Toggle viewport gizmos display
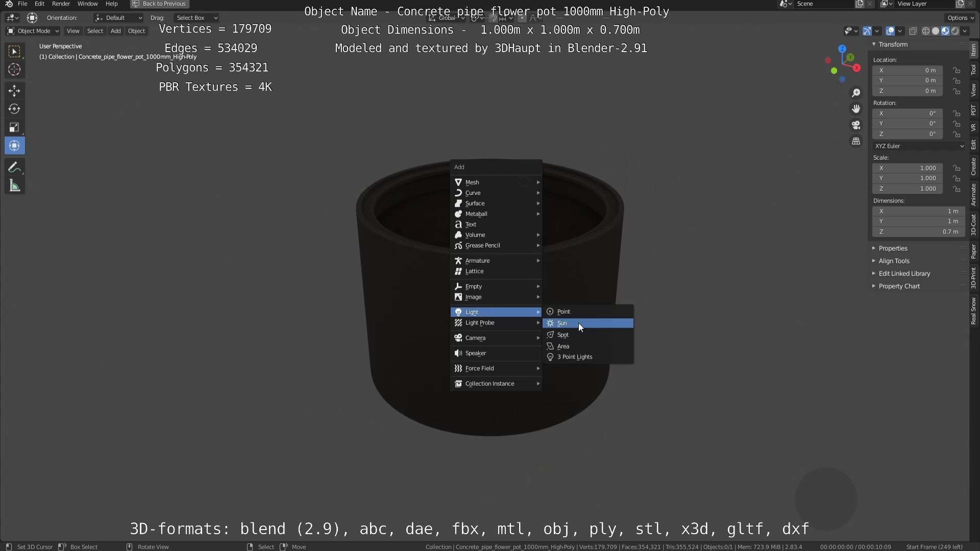 click(x=867, y=31)
